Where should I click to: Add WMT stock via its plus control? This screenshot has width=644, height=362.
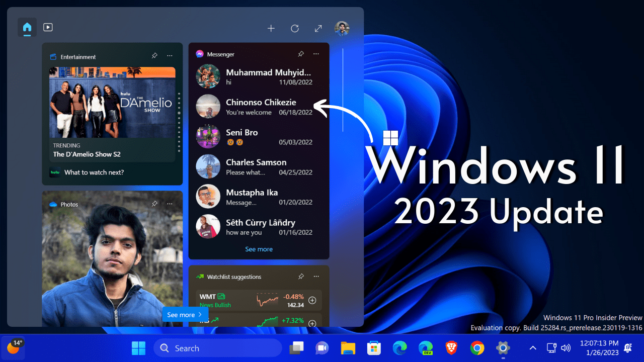[x=312, y=300]
